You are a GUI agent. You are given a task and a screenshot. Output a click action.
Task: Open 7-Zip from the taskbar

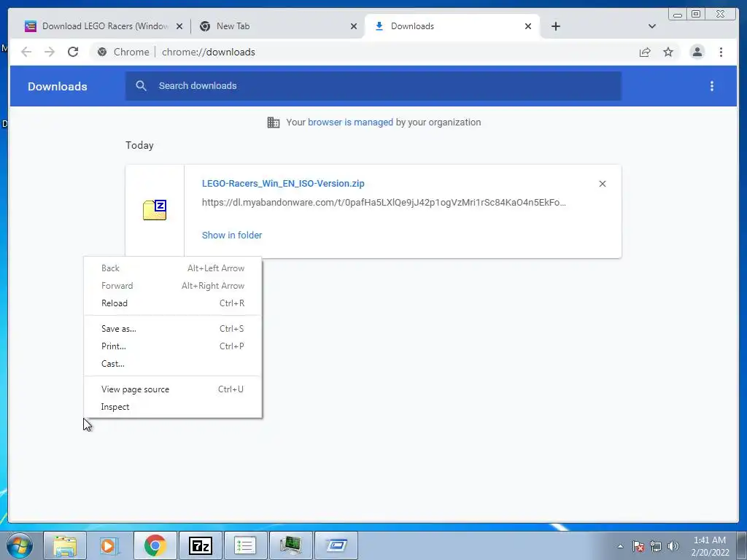tap(200, 545)
